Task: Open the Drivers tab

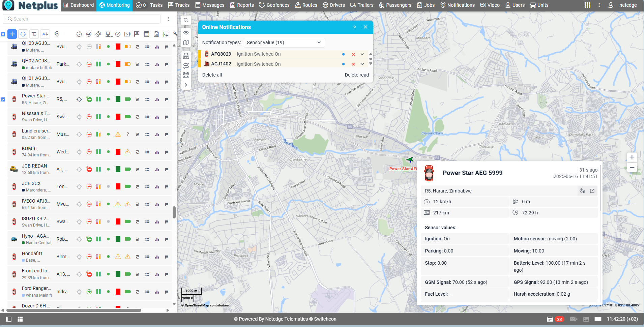Action: pyautogui.click(x=334, y=5)
